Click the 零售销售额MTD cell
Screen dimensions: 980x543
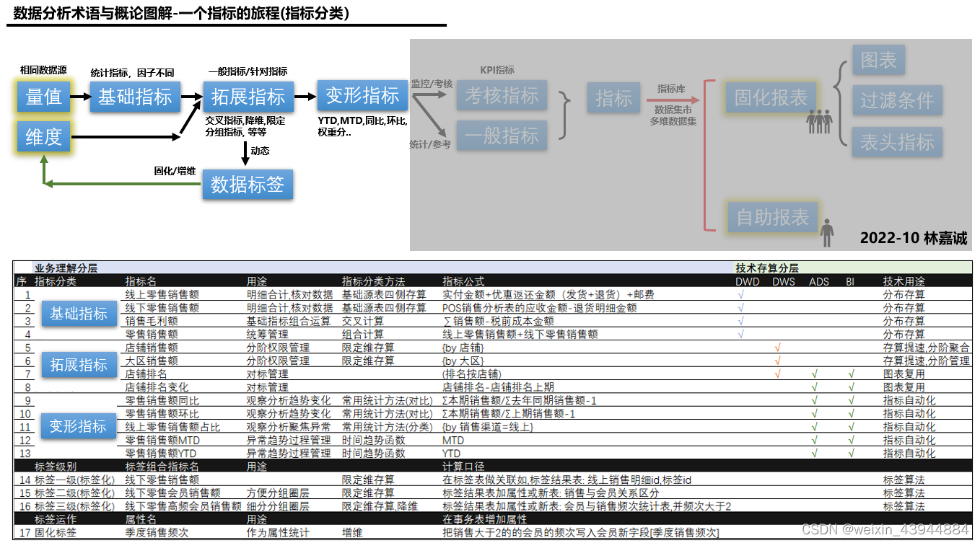point(162,440)
